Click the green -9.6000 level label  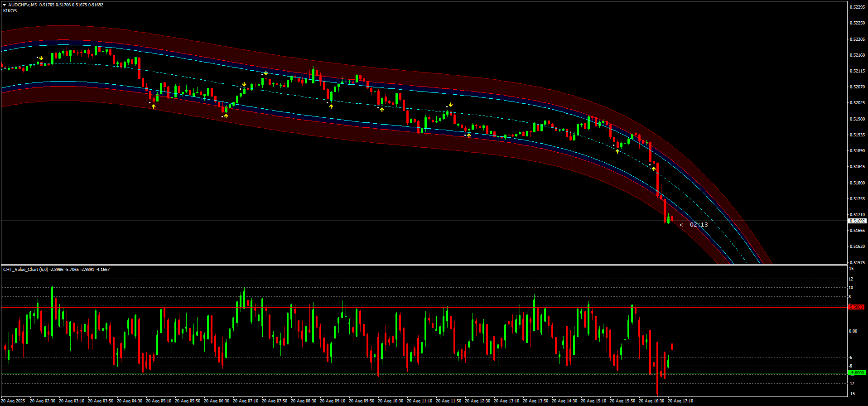pos(856,373)
